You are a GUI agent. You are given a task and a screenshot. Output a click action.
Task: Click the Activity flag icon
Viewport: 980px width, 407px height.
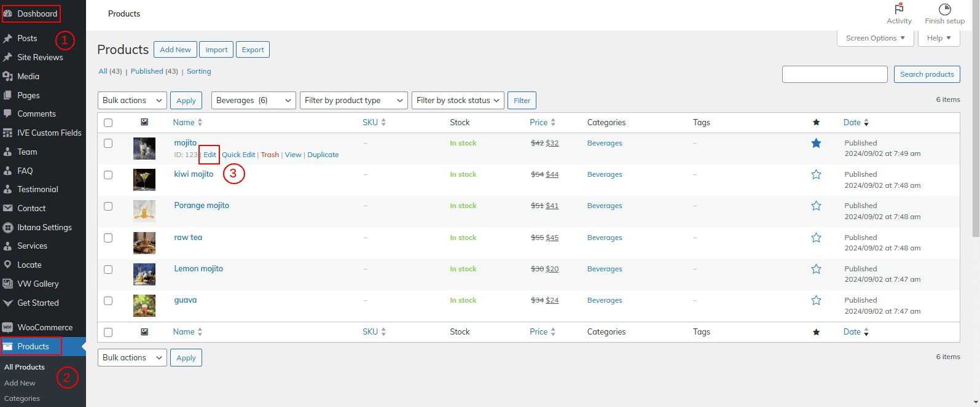pos(899,9)
